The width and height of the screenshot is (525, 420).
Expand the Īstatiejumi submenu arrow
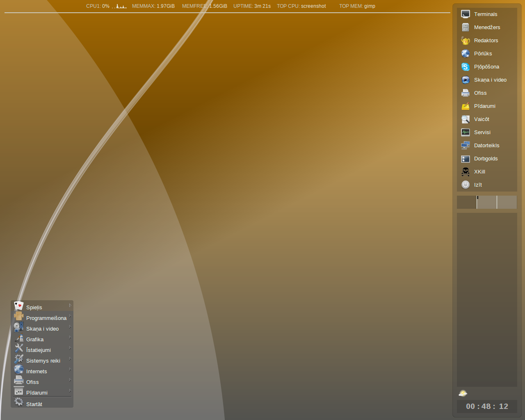click(x=70, y=348)
